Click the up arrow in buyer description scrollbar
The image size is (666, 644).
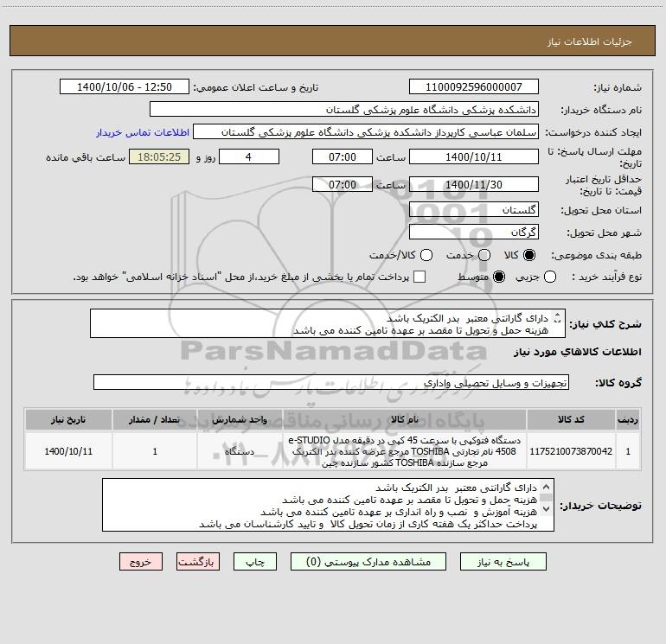(547, 487)
